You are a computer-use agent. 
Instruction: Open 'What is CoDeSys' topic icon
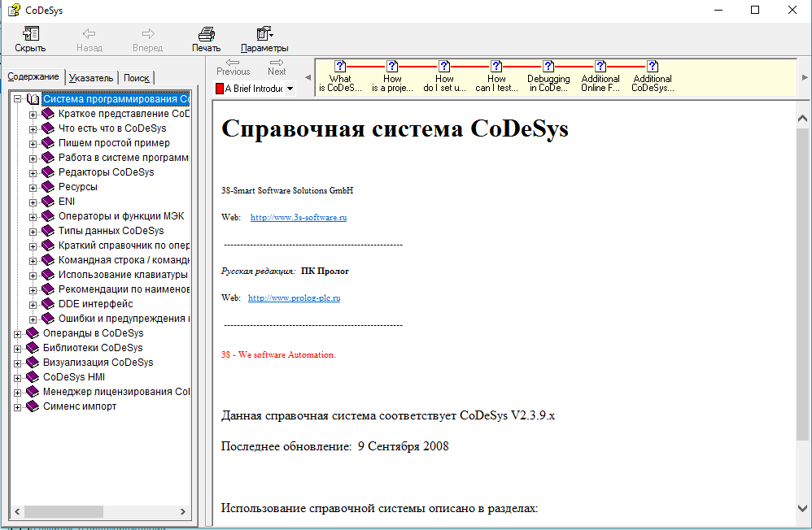coord(340,67)
